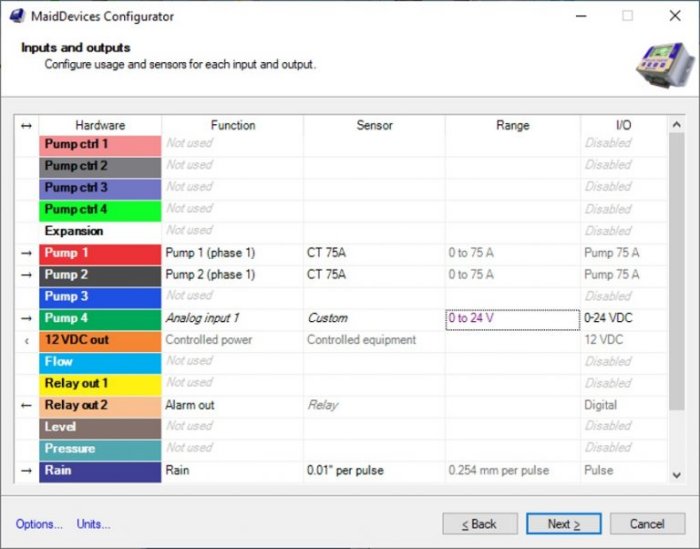Select the green Pump ctrl 4 hardware cell
This screenshot has width=700, height=549.
(99, 209)
